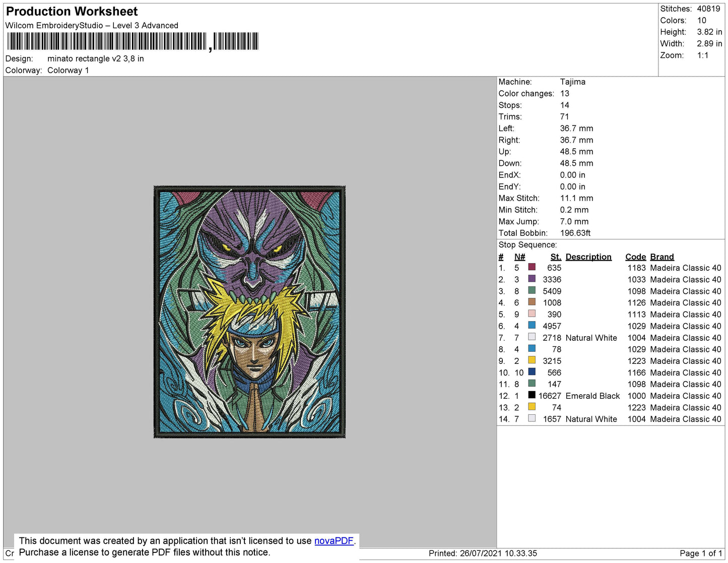728x563 pixels.
Task: Pick the pink swatch for stop 5
Action: click(532, 314)
